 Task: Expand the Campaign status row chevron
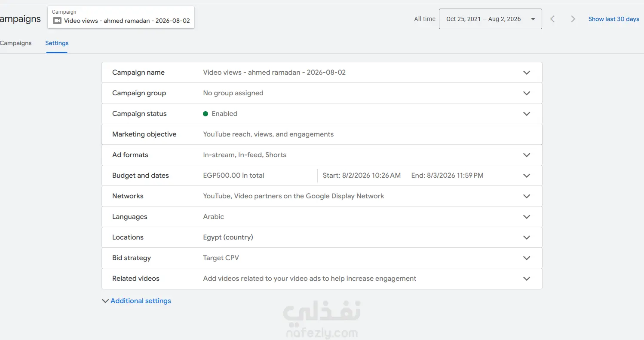tap(527, 114)
